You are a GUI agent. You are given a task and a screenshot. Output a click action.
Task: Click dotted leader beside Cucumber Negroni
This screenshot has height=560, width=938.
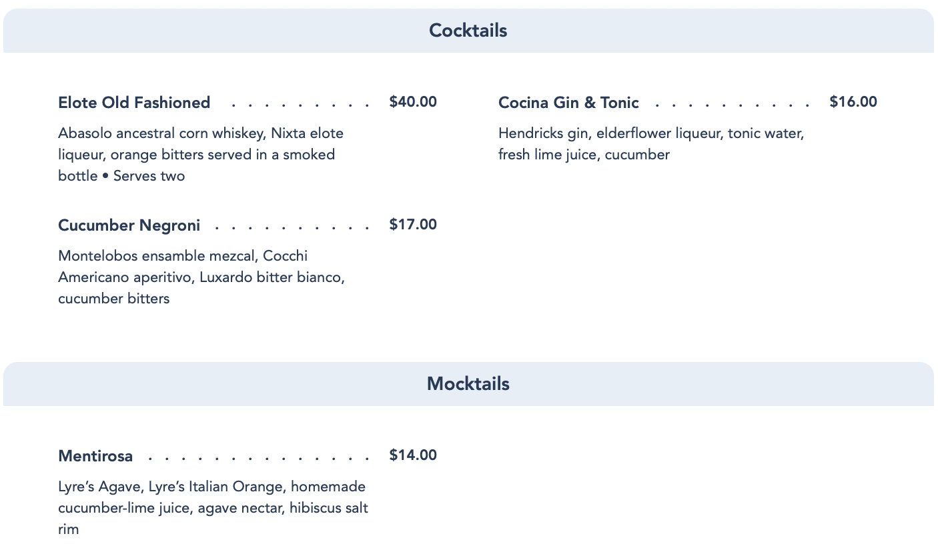tap(292, 227)
